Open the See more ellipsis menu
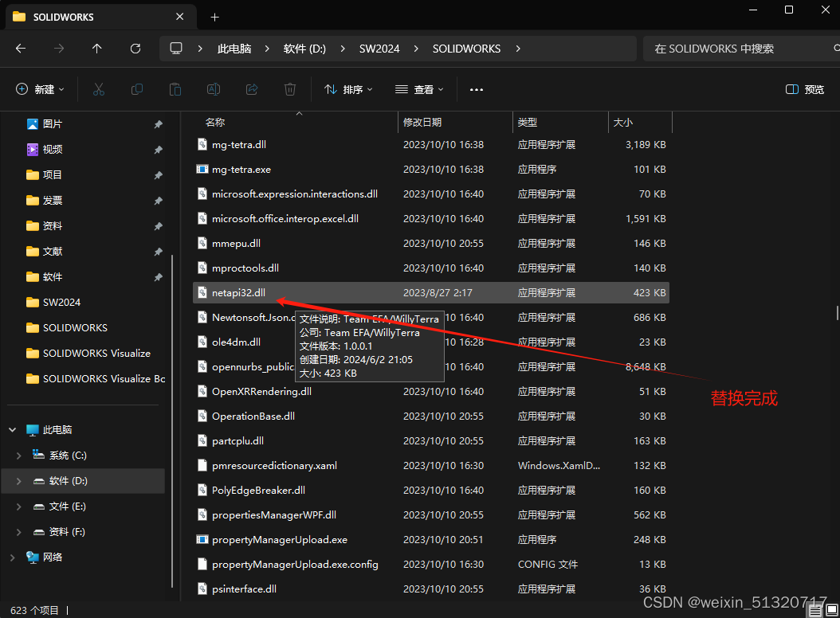Viewport: 840px width, 618px height. click(x=477, y=89)
